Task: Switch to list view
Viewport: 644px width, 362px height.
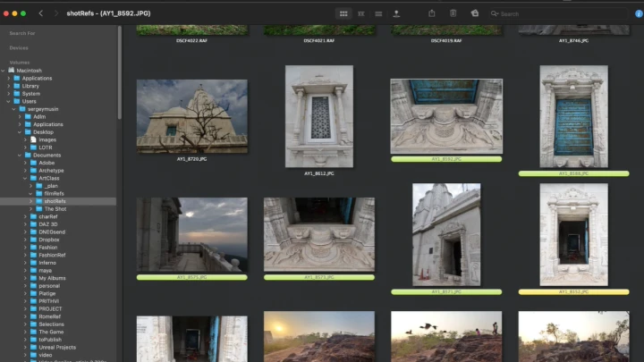Action: pos(378,13)
